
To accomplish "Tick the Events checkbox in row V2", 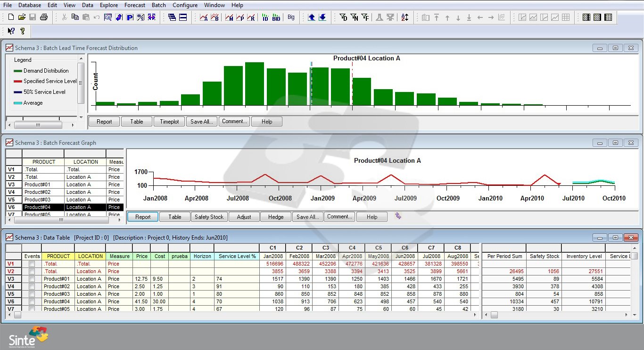I will click(x=32, y=272).
